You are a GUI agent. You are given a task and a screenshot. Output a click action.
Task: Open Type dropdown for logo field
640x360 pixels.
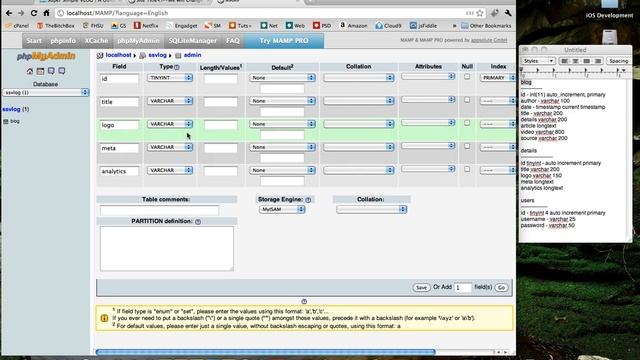click(x=170, y=124)
